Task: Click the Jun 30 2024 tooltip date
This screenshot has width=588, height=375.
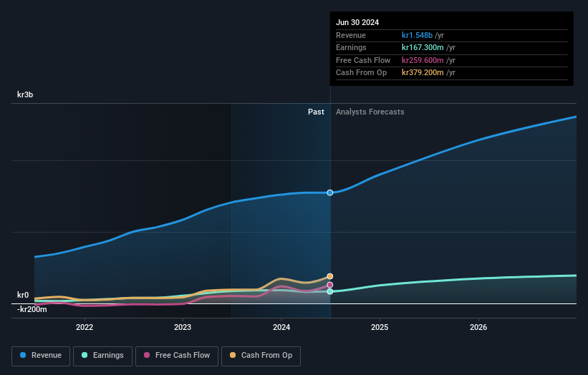Action: [357, 22]
